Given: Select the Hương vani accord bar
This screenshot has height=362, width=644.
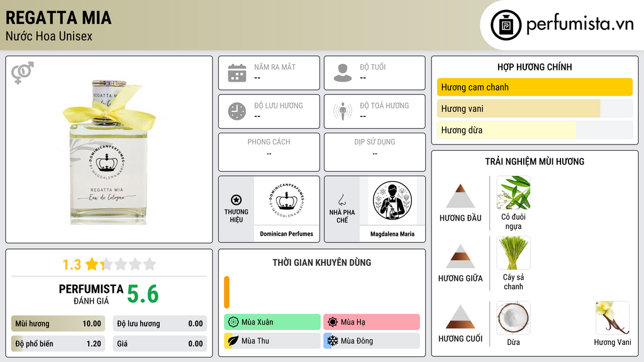Looking at the screenshot, I should pos(535,109).
